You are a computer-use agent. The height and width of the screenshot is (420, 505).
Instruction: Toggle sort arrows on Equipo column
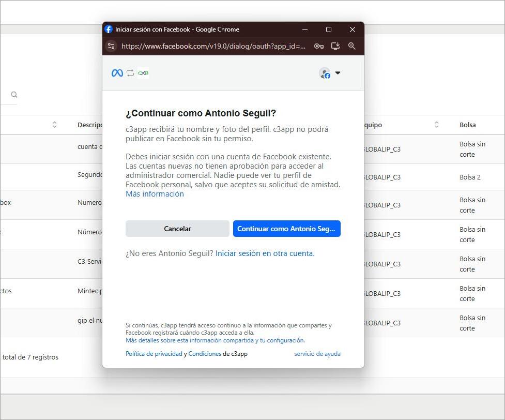436,125
